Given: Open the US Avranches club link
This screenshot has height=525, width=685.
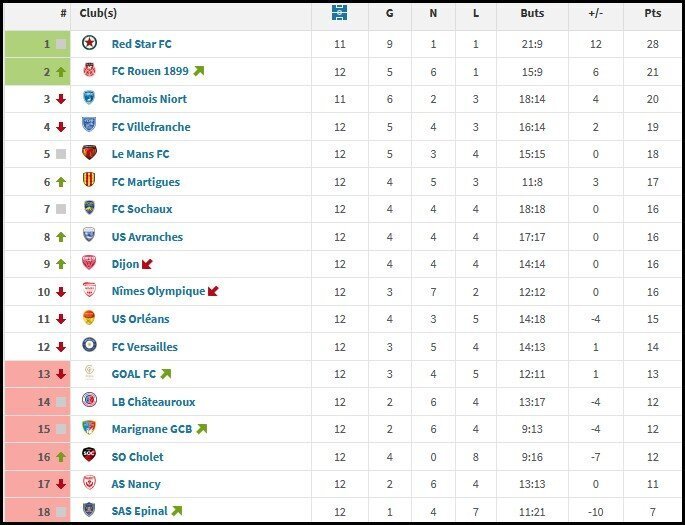Looking at the screenshot, I should pos(147,237).
